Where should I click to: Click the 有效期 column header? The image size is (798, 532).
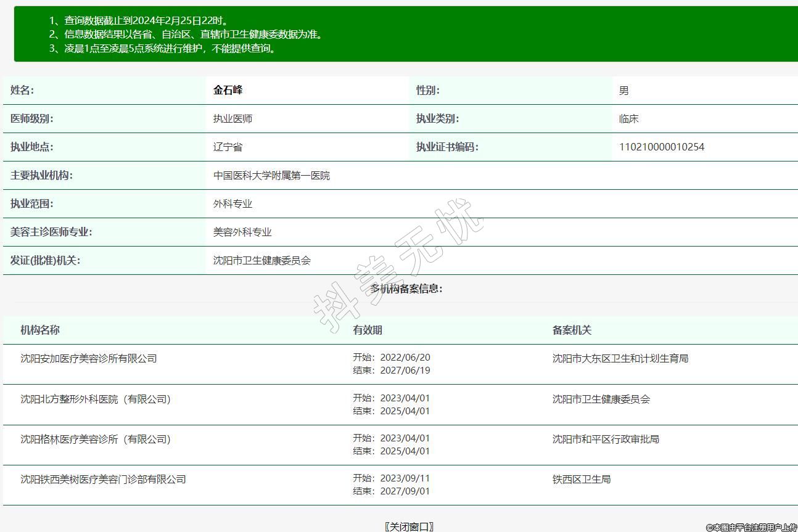click(368, 330)
